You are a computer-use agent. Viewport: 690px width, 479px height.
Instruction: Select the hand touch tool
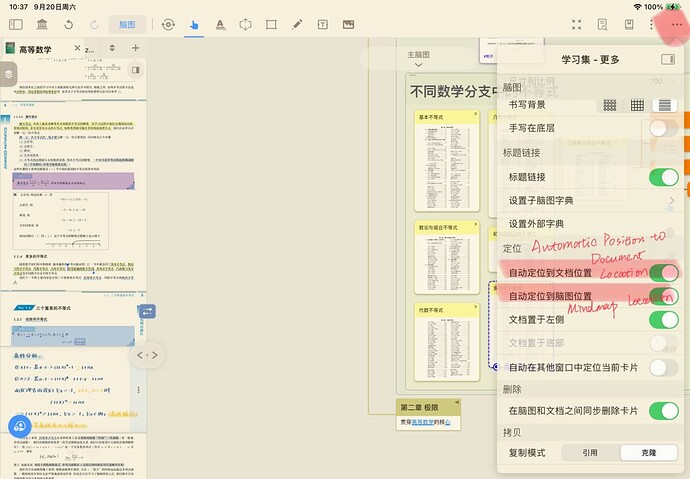click(x=194, y=25)
